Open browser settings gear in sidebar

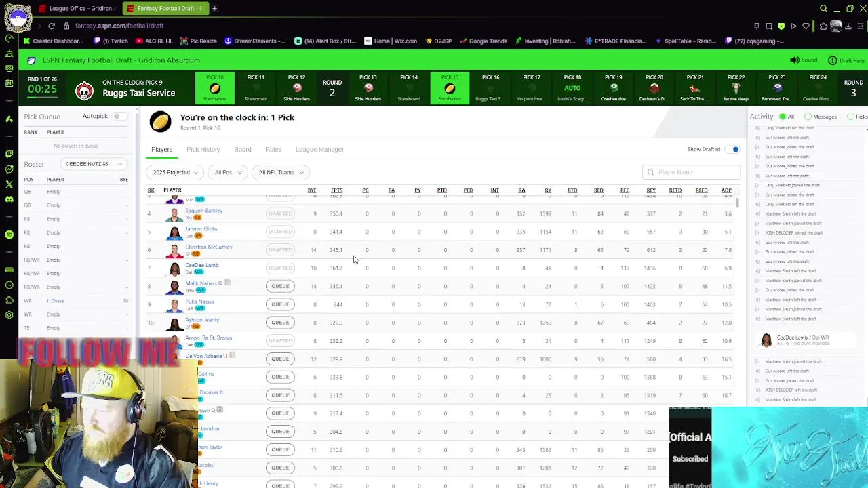pos(9,314)
